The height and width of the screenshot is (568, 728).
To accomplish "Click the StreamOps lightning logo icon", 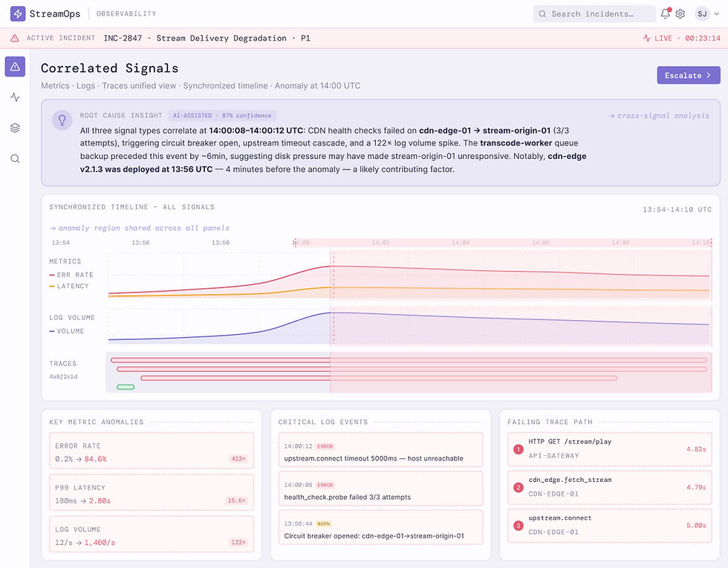I will [18, 13].
